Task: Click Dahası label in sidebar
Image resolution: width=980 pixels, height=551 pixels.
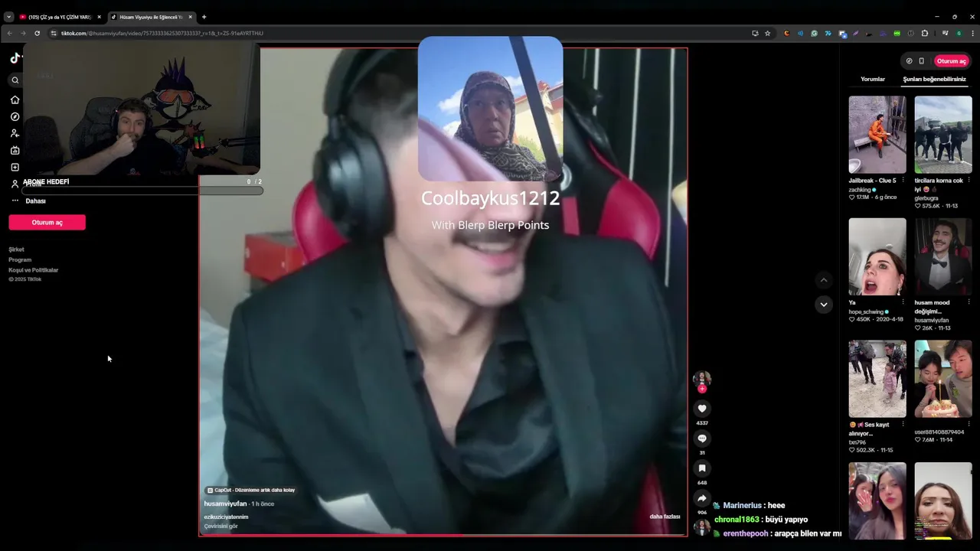Action: [36, 201]
